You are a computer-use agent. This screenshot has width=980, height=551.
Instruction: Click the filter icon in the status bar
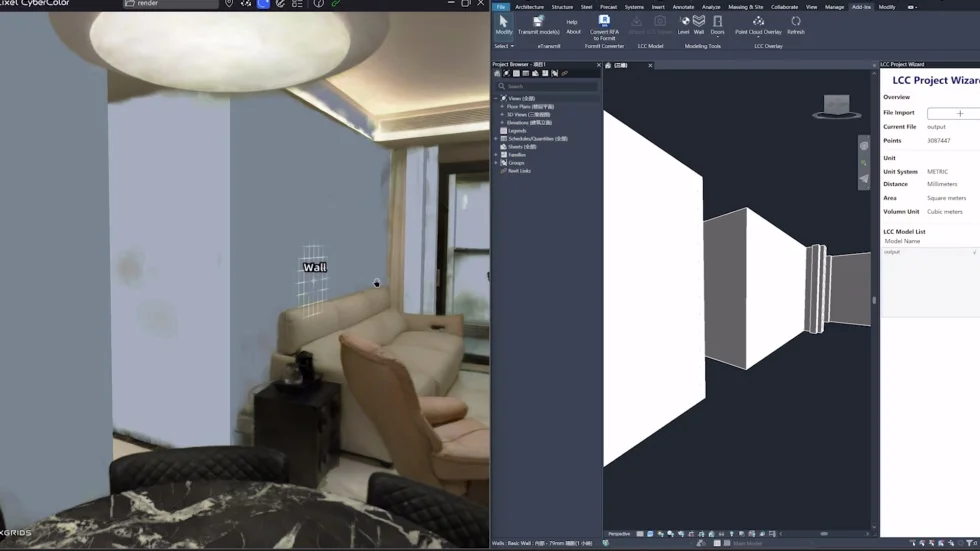(970, 544)
